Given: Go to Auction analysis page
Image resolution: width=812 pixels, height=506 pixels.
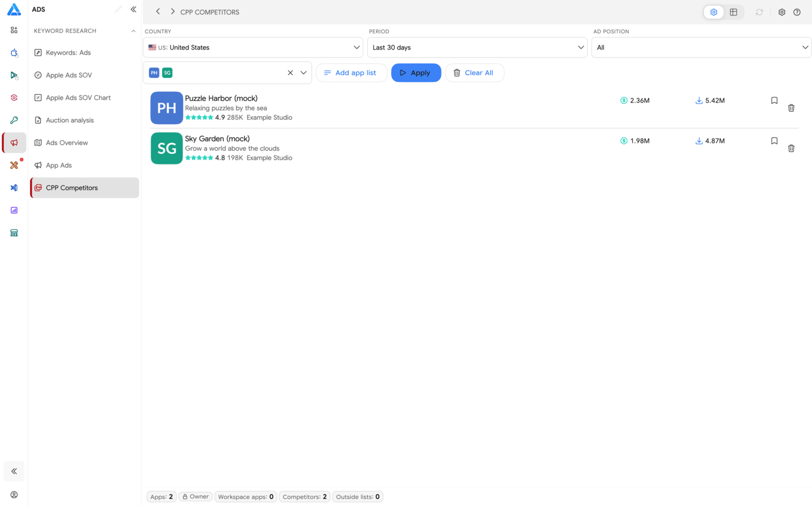Looking at the screenshot, I should tap(85, 120).
